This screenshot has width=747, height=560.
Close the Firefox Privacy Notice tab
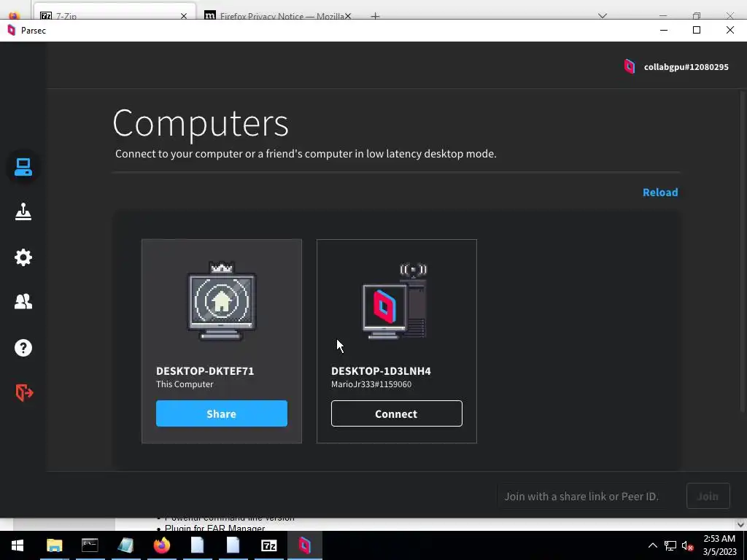pos(348,16)
